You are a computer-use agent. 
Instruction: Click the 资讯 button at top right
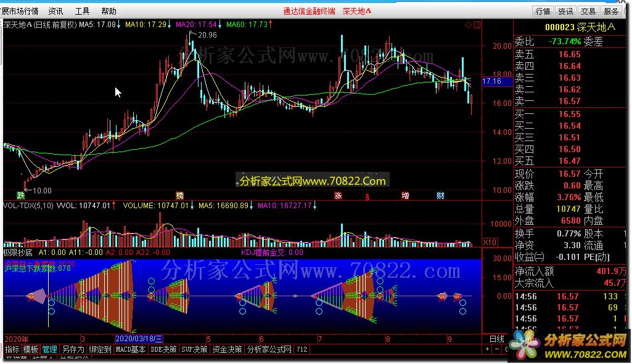[x=565, y=12]
